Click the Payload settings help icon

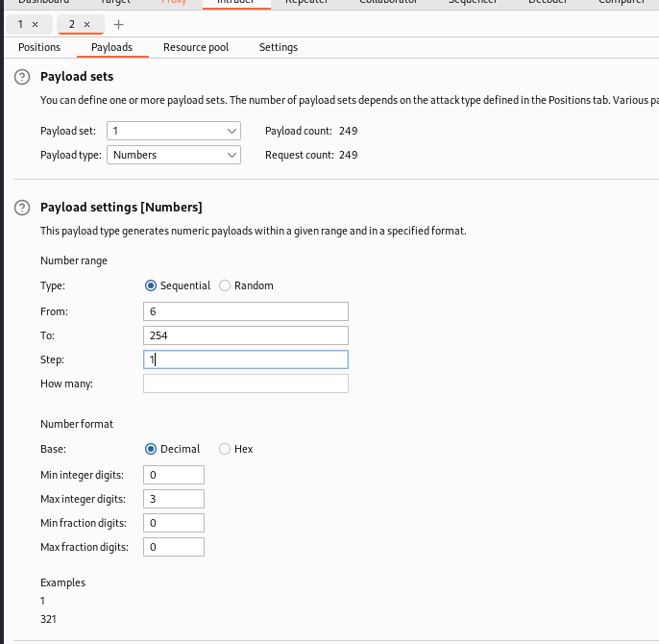[22, 208]
